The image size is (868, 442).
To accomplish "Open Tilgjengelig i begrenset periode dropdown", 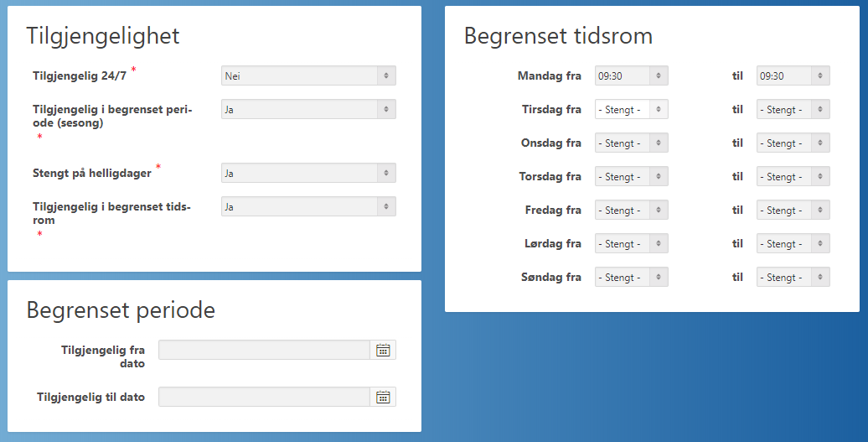I will [308, 109].
